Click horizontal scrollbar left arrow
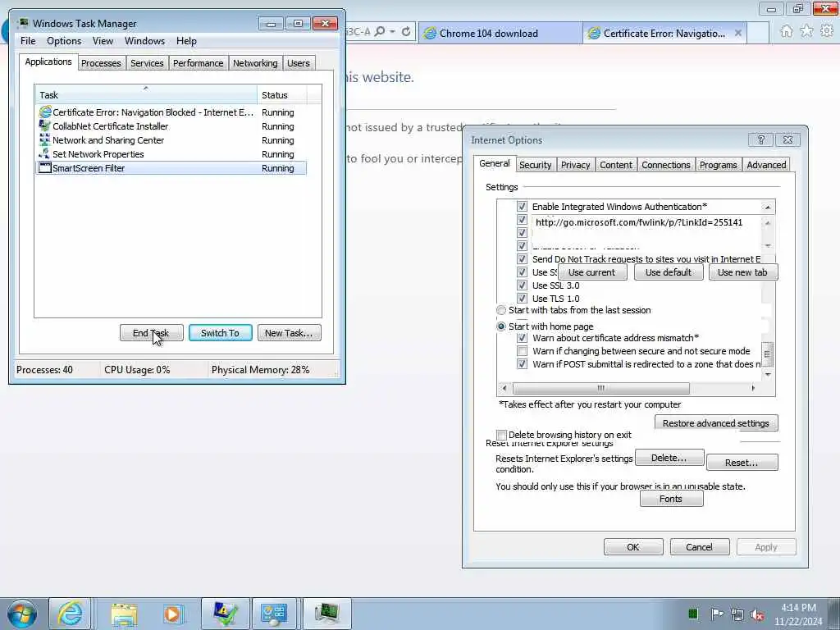Viewport: 840px width, 630px height. (504, 388)
